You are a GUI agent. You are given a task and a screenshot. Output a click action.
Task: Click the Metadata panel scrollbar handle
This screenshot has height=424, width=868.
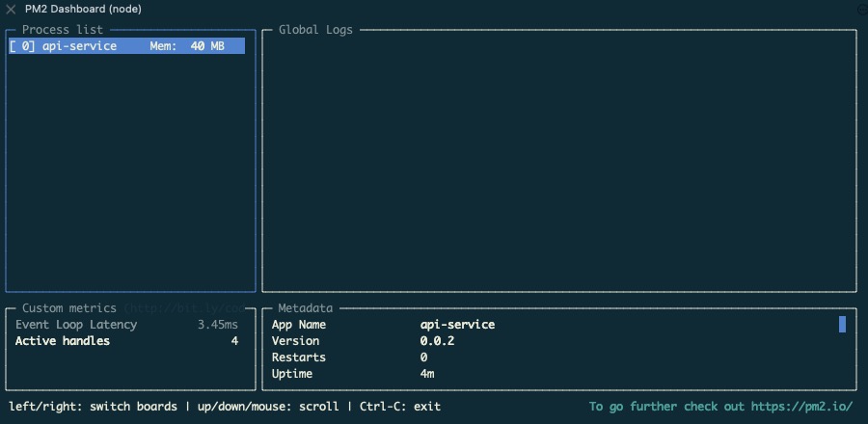point(842,325)
